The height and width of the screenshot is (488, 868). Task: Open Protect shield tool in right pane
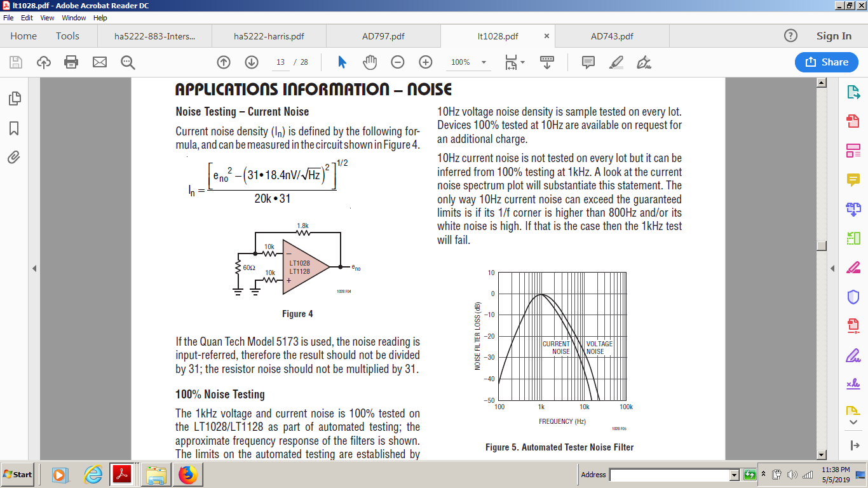coord(853,297)
